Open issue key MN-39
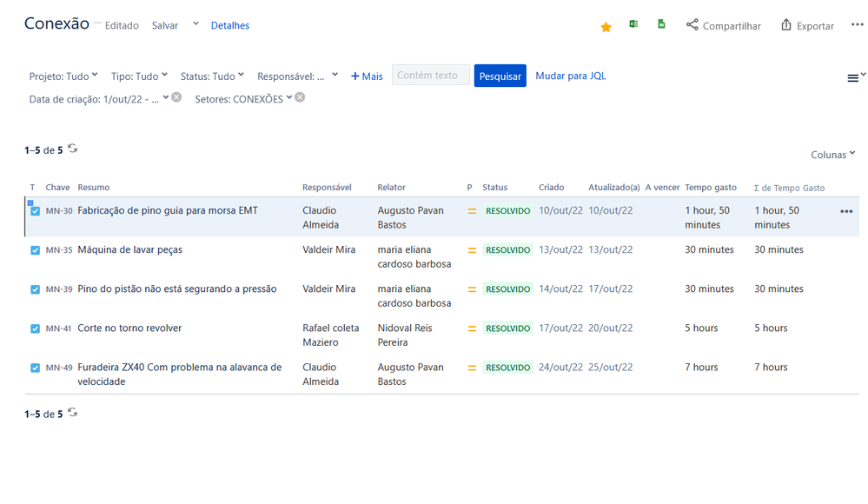 point(59,289)
